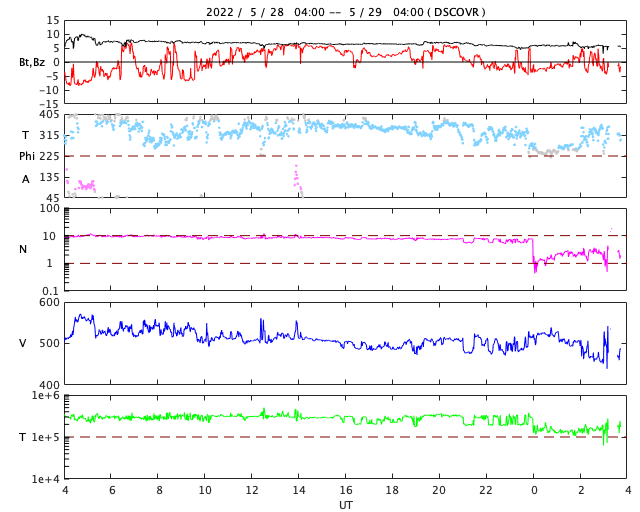This screenshot has width=640, height=512.
Task: Click the 1e+6 tick on temperature panel
Action: pyautogui.click(x=46, y=395)
